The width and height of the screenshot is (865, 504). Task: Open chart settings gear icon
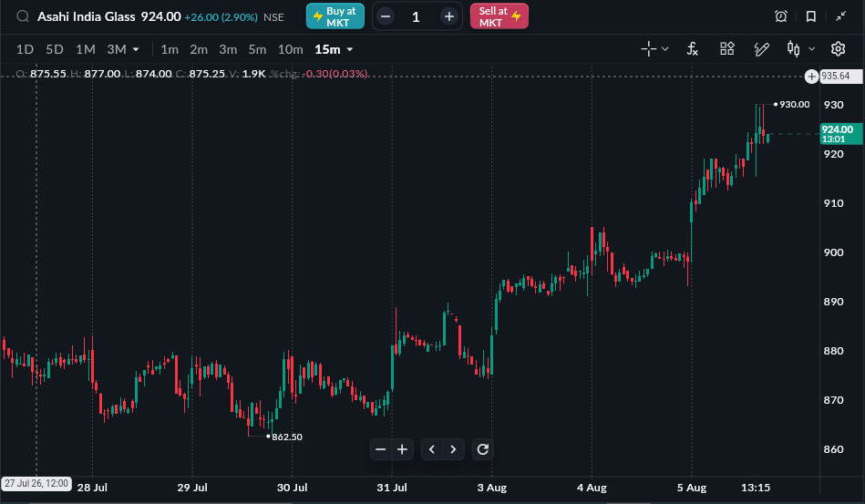(x=838, y=49)
